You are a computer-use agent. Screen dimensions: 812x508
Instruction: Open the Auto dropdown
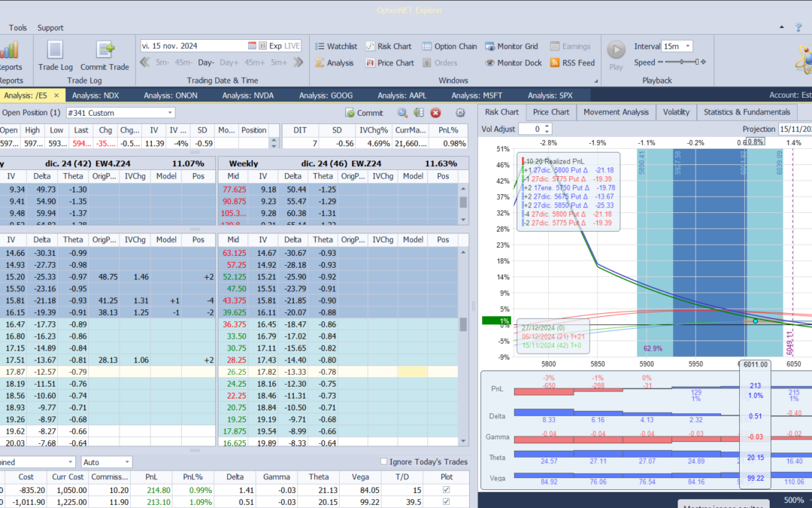(127, 461)
